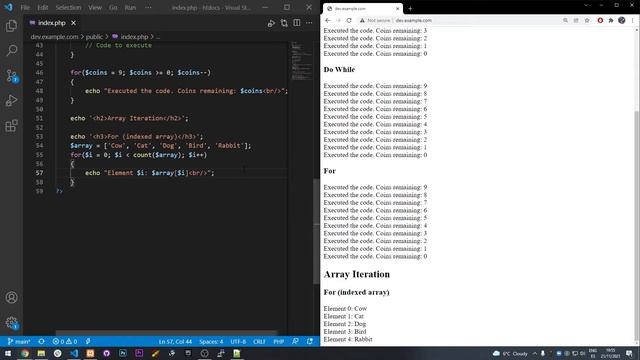
Task: Open the Chrome profile avatar
Action: (622, 20)
